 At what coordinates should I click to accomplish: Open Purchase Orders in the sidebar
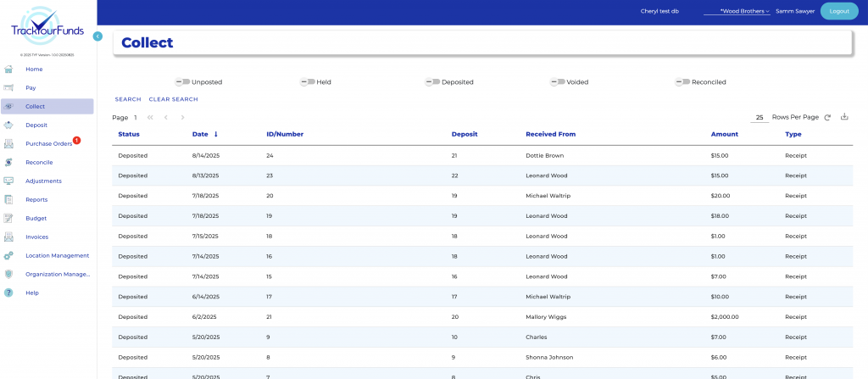[48, 144]
